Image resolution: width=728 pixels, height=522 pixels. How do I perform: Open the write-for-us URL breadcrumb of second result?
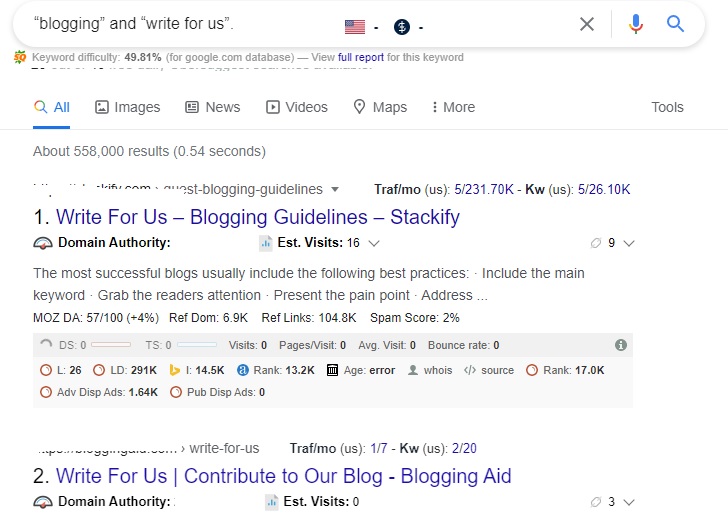pyautogui.click(x=224, y=448)
